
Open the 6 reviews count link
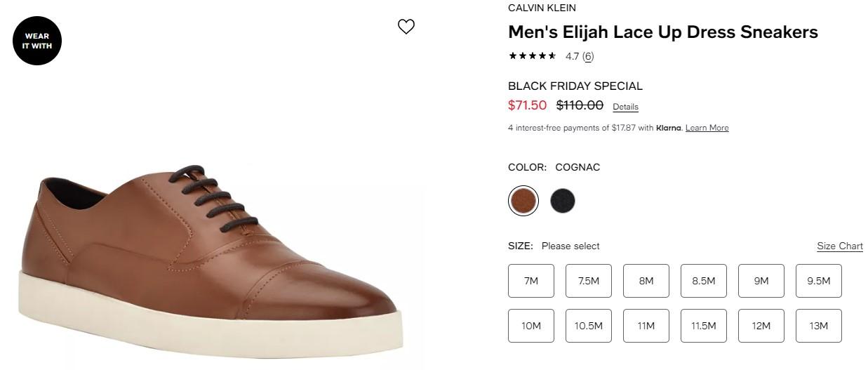(588, 56)
